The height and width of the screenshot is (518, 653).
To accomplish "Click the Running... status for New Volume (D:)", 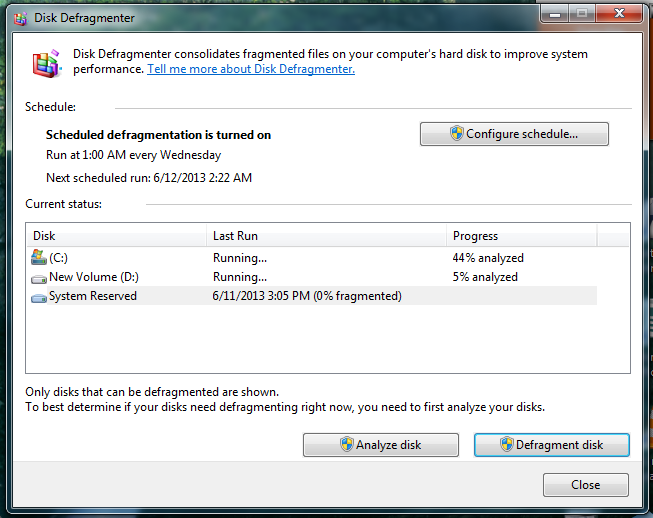I will click(240, 277).
